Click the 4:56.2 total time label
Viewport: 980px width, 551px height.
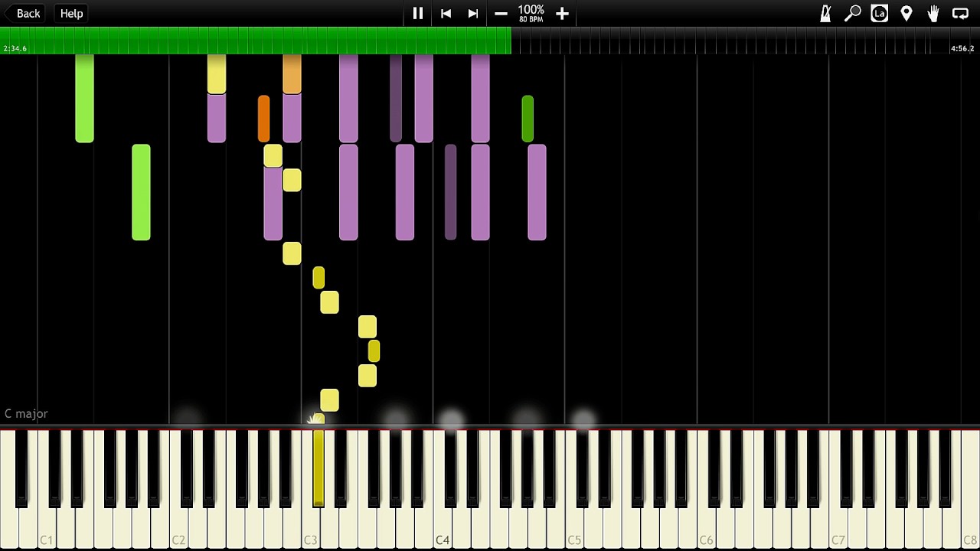pyautogui.click(x=962, y=48)
